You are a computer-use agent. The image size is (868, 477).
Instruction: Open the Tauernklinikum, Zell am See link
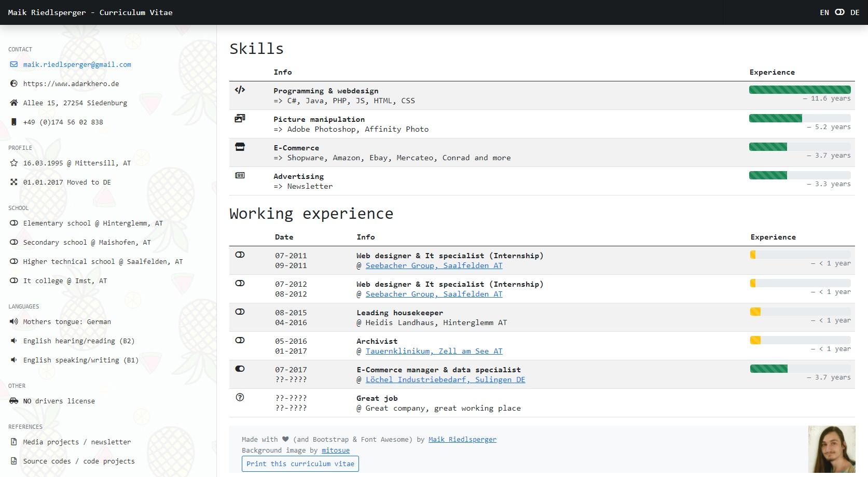click(x=434, y=351)
